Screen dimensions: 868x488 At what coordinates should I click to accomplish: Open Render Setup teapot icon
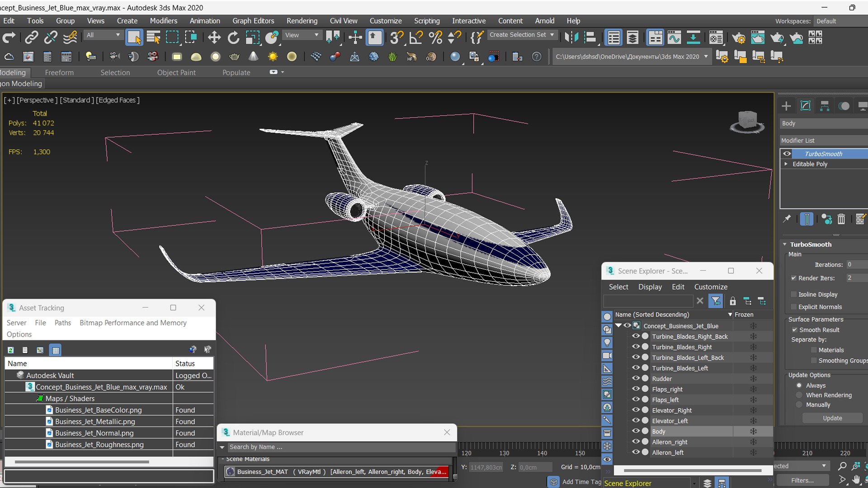738,38
